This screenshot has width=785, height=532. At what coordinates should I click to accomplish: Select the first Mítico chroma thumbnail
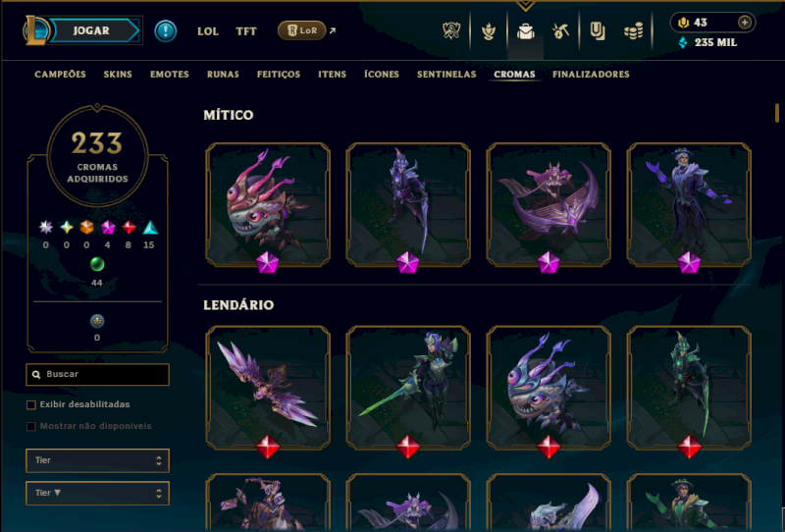(268, 204)
